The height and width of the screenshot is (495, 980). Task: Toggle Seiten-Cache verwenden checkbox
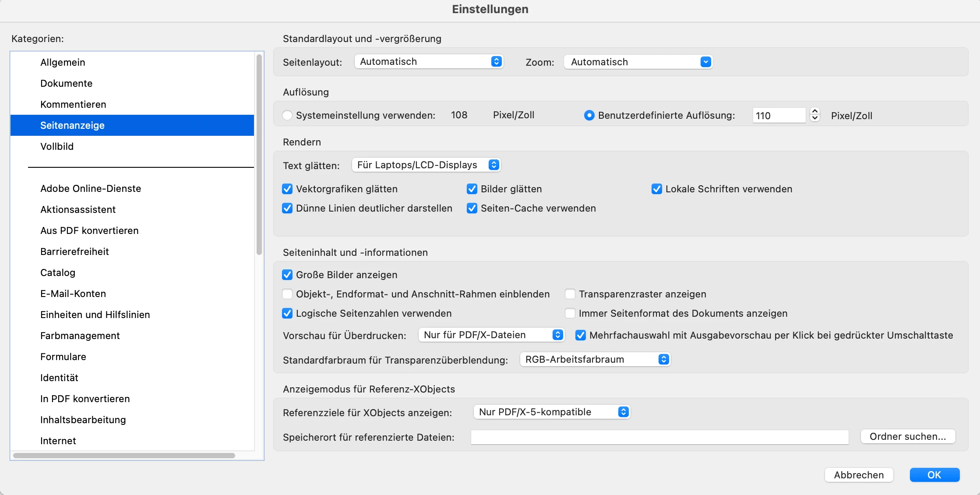pos(472,208)
